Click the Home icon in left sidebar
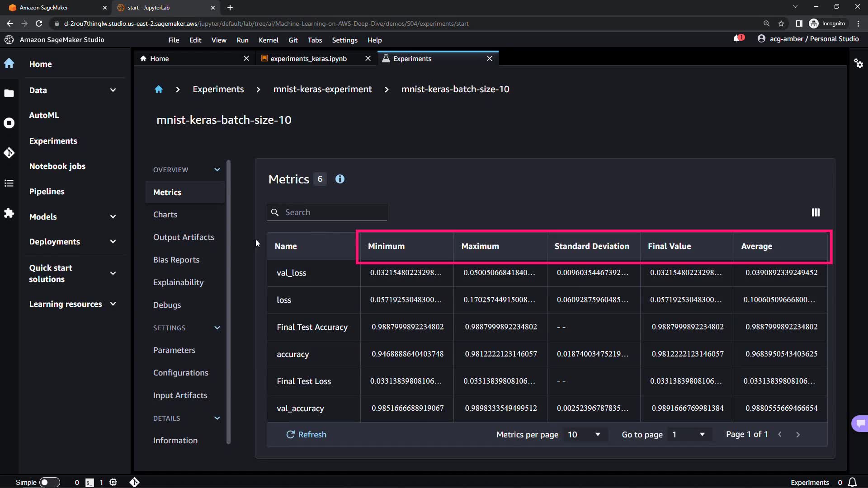868x488 pixels. [9, 64]
